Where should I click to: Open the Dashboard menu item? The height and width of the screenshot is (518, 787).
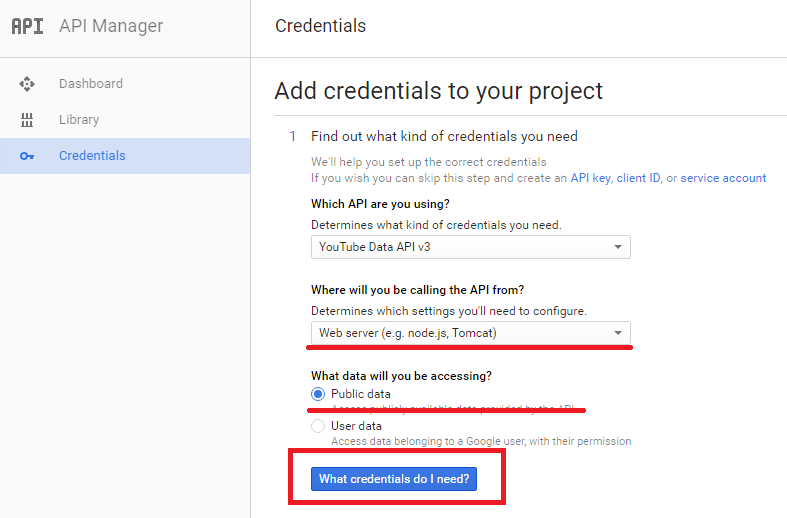[x=91, y=84]
